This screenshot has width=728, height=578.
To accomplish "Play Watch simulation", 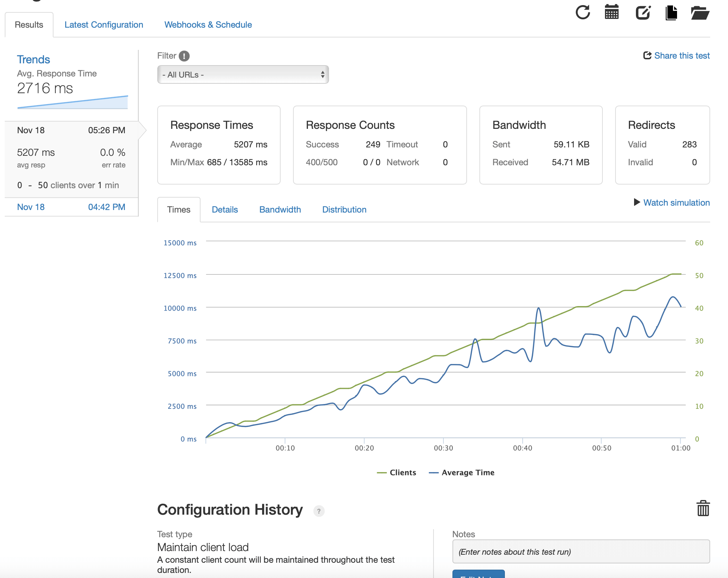I will [672, 203].
